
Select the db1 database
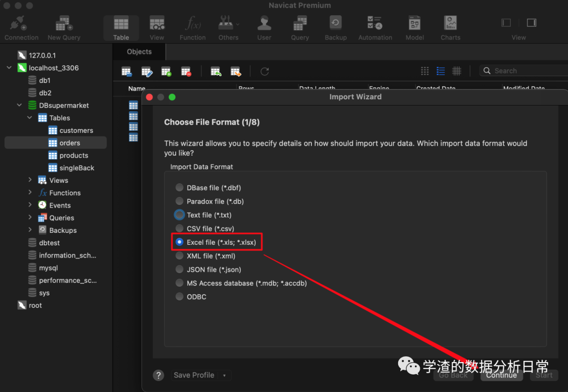coord(39,80)
